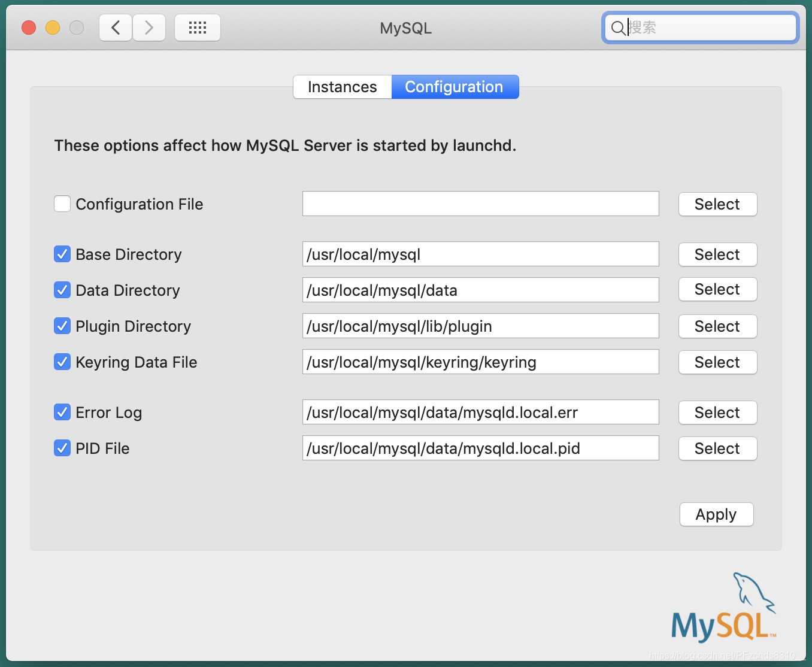Click Select next to Plugin Directory
Screen dimensions: 812x667
[x=717, y=326]
